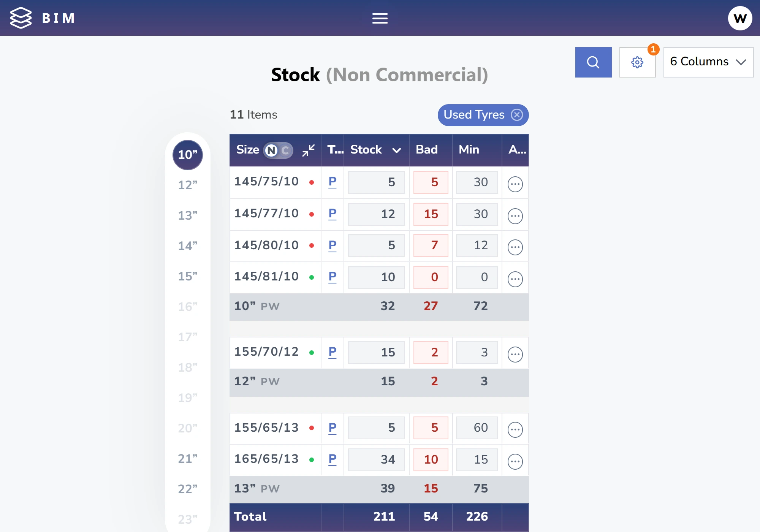This screenshot has width=760, height=532.
Task: Open user avatar W profile
Action: [739, 18]
